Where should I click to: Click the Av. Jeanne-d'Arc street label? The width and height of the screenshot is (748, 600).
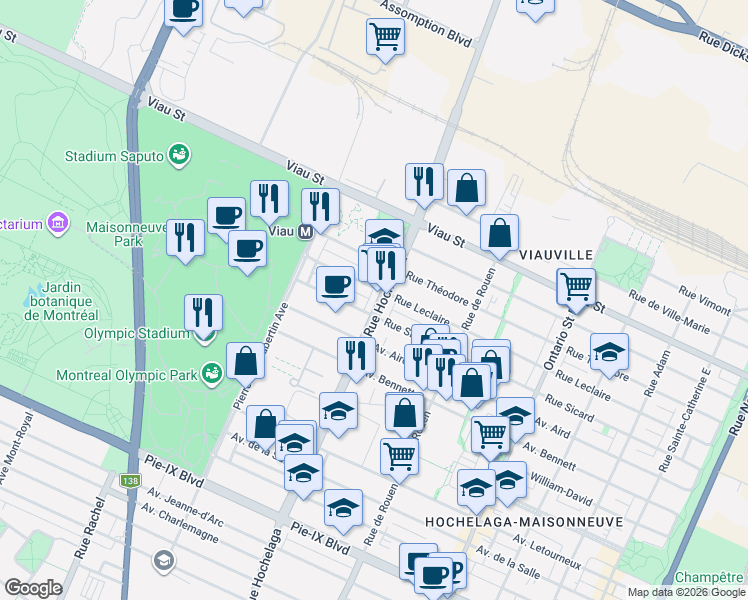click(x=185, y=507)
